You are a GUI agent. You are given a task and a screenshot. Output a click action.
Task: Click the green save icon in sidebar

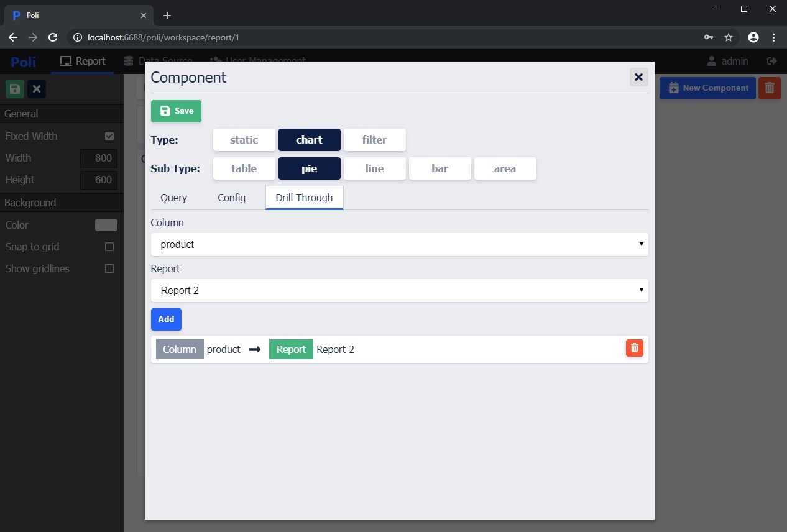click(x=15, y=89)
